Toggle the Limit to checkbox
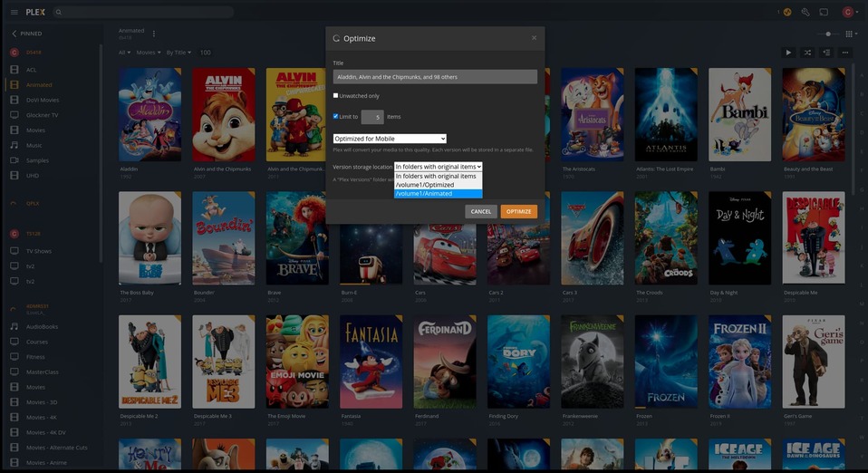Viewport: 868px width, 473px height. (x=335, y=116)
